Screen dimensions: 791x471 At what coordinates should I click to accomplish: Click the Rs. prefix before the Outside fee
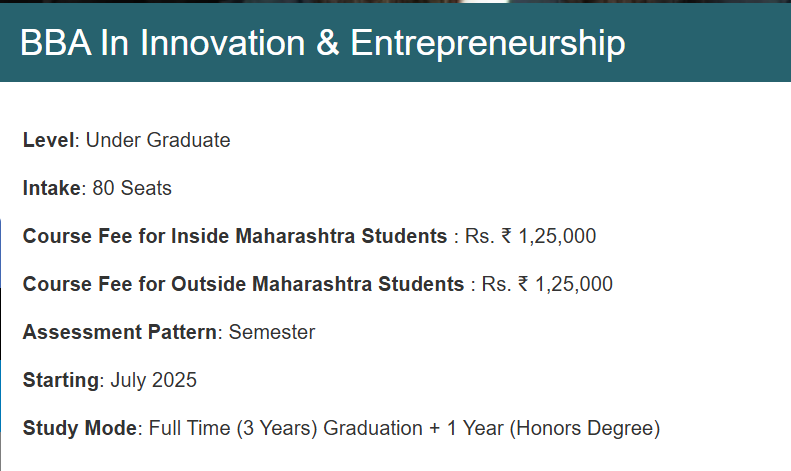coord(496,284)
